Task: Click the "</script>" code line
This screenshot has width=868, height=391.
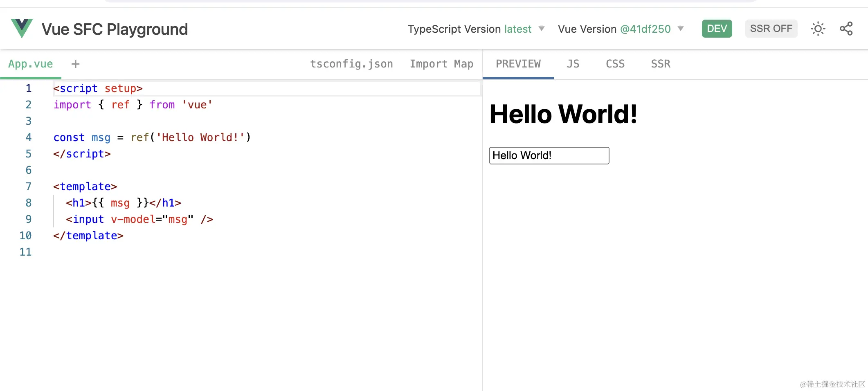Action: point(82,154)
